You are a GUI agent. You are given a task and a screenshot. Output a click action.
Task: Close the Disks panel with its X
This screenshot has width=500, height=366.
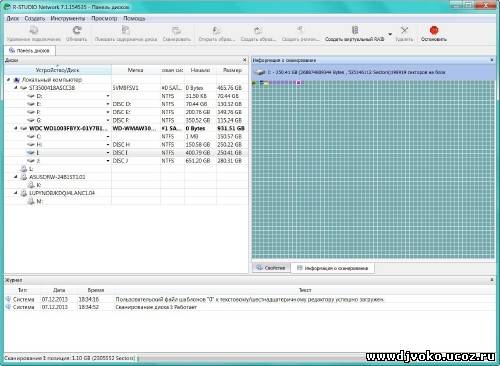tap(244, 60)
